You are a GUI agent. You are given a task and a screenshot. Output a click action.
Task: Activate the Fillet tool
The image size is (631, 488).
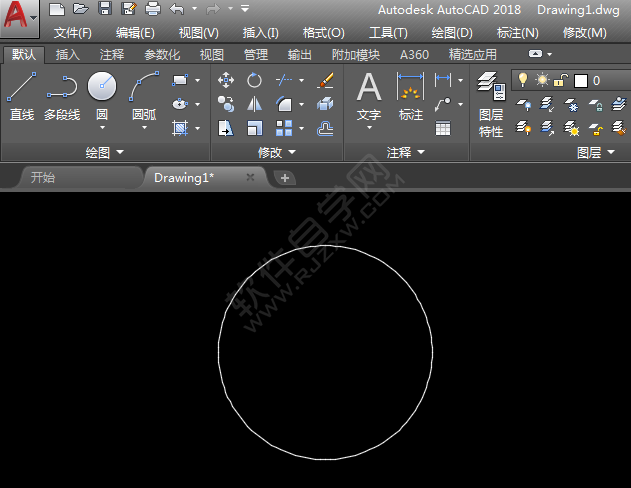284,104
